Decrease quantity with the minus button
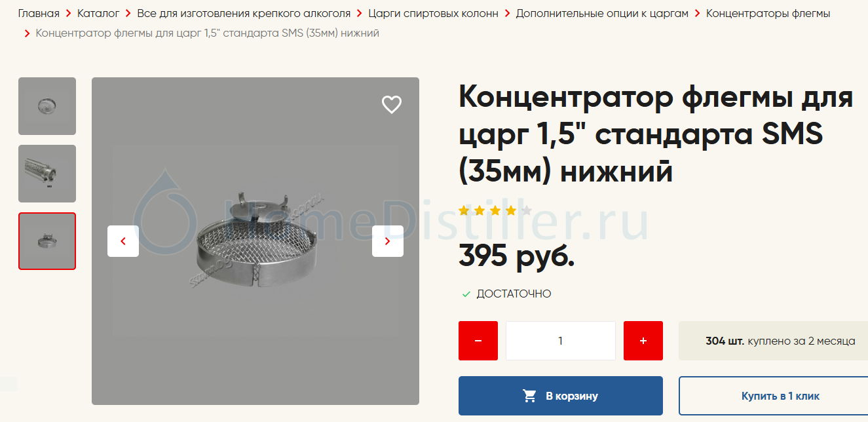The image size is (868, 422). [x=478, y=341]
